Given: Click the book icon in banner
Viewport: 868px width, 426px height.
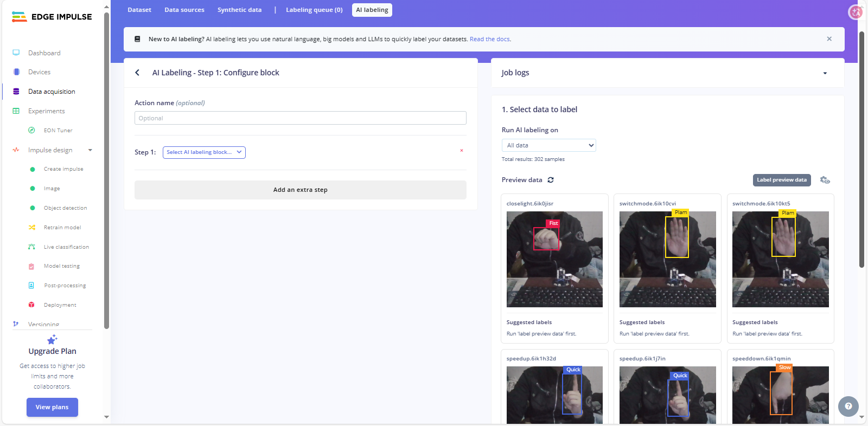Looking at the screenshot, I should tap(137, 39).
